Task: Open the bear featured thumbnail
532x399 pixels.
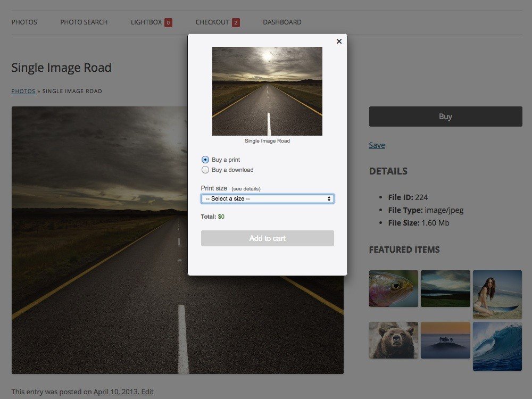Action: coord(393,340)
